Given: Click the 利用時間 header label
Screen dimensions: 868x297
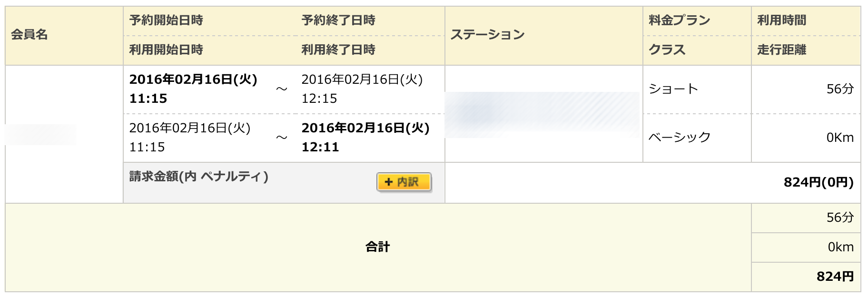Looking at the screenshot, I should [x=781, y=20].
